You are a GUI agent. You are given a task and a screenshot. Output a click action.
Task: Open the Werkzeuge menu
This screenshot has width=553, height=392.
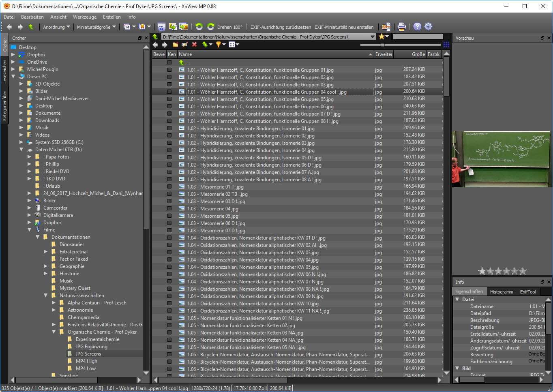(x=84, y=17)
